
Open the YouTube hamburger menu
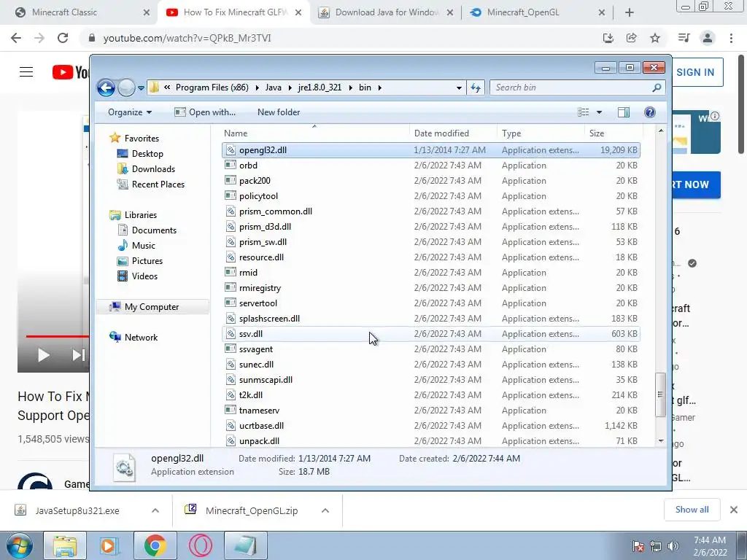[26, 72]
